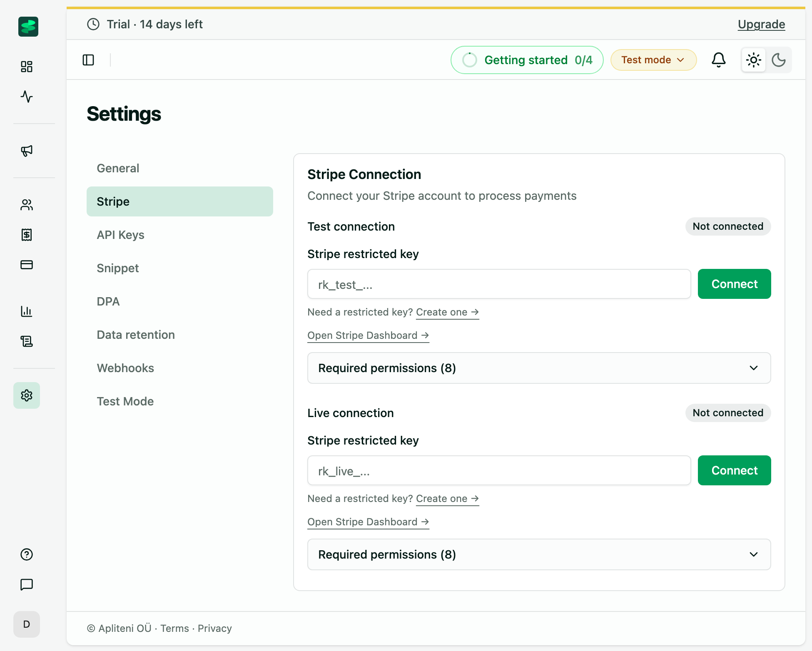Click the Terms footer link
This screenshot has height=651, width=812.
(174, 629)
